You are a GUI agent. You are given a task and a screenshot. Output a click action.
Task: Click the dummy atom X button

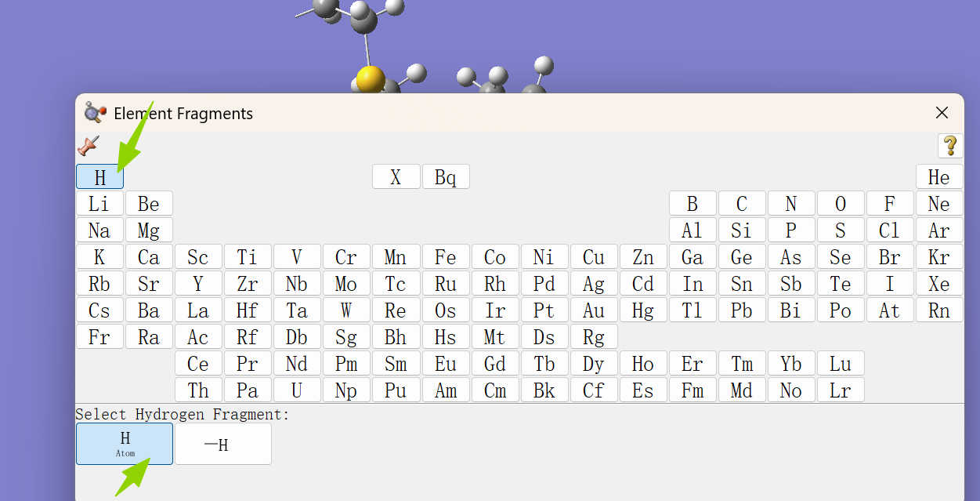(396, 177)
